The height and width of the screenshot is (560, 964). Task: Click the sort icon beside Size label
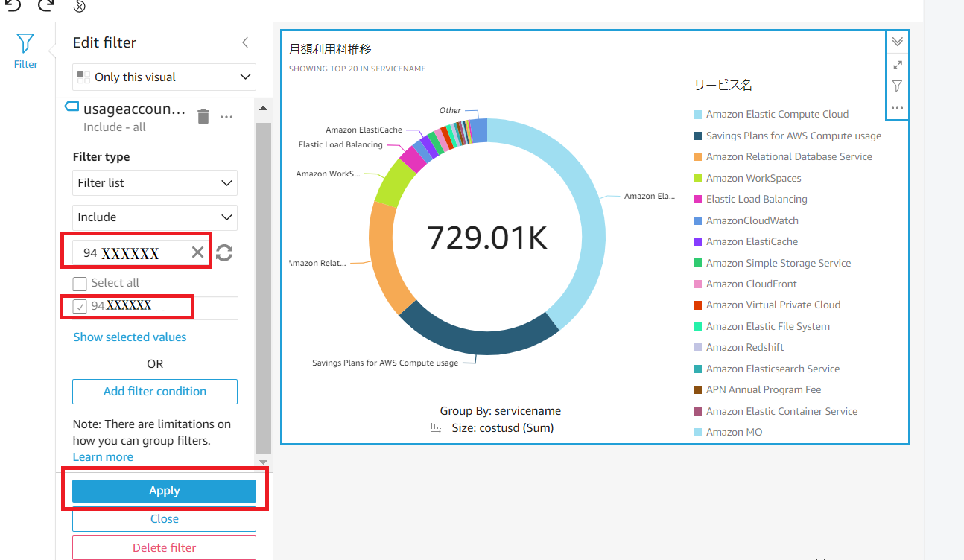coord(436,428)
